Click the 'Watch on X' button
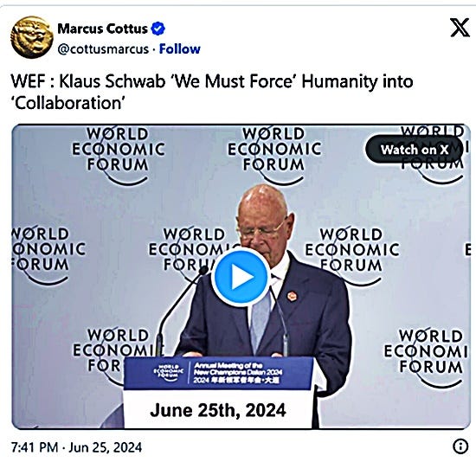The width and height of the screenshot is (476, 462). (x=414, y=150)
